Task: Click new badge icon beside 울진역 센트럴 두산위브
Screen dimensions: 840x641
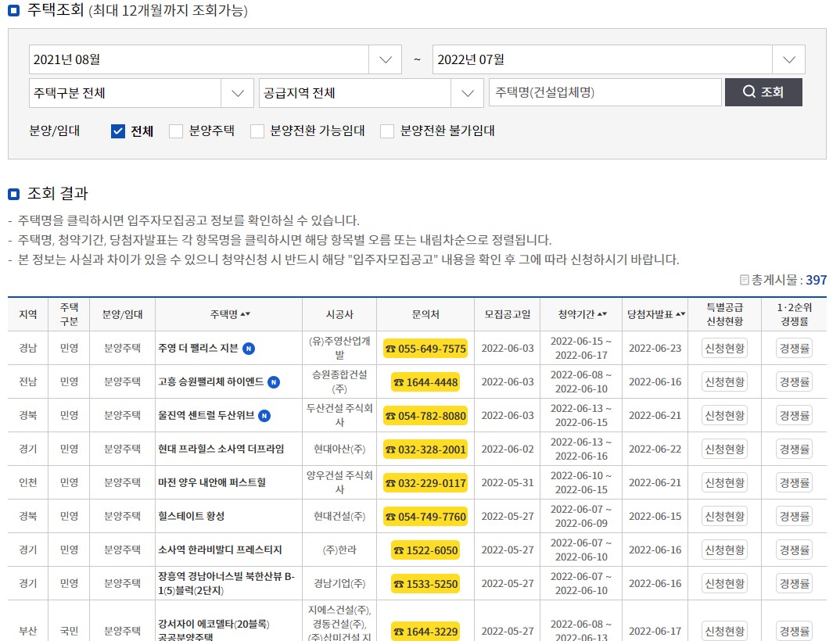Action: point(264,416)
